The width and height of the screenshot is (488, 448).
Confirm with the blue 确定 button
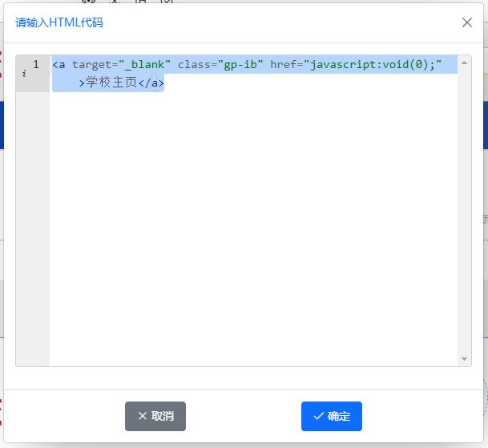(x=331, y=416)
